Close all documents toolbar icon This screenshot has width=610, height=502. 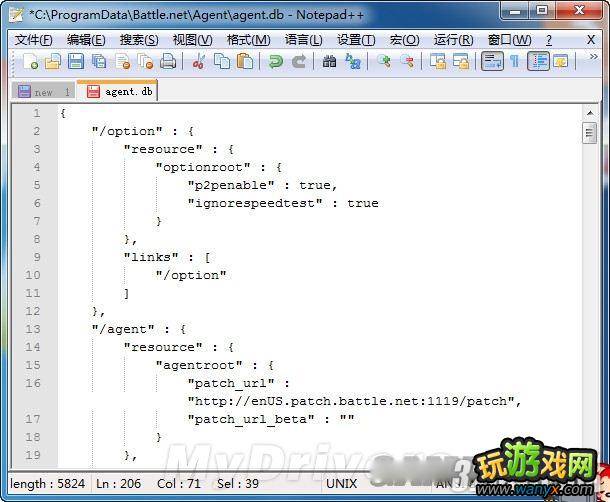(x=145, y=61)
